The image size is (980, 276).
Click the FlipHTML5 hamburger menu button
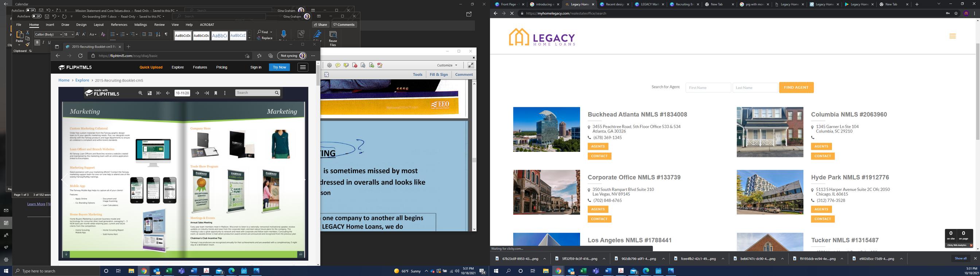point(303,67)
